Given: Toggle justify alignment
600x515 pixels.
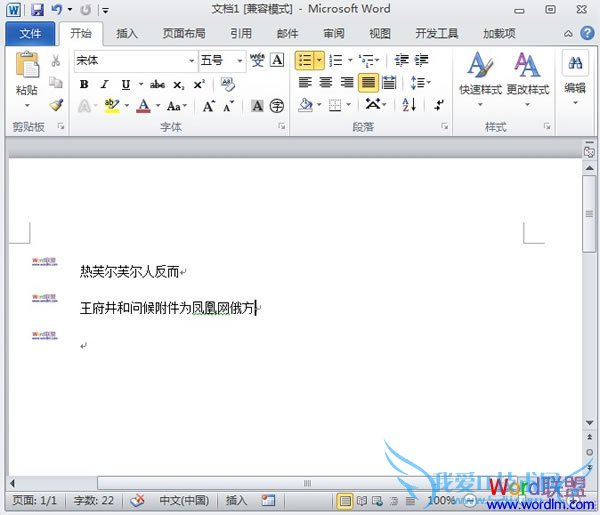Looking at the screenshot, I should point(368,82).
